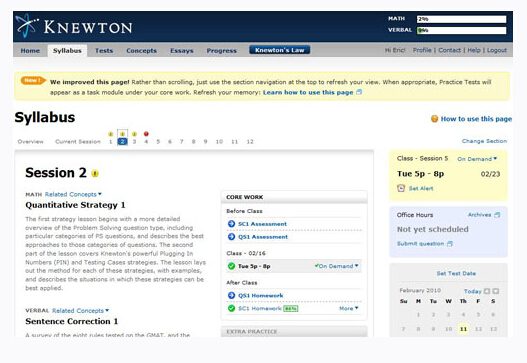Click the green check icon beside SC1 Homework

(231, 308)
